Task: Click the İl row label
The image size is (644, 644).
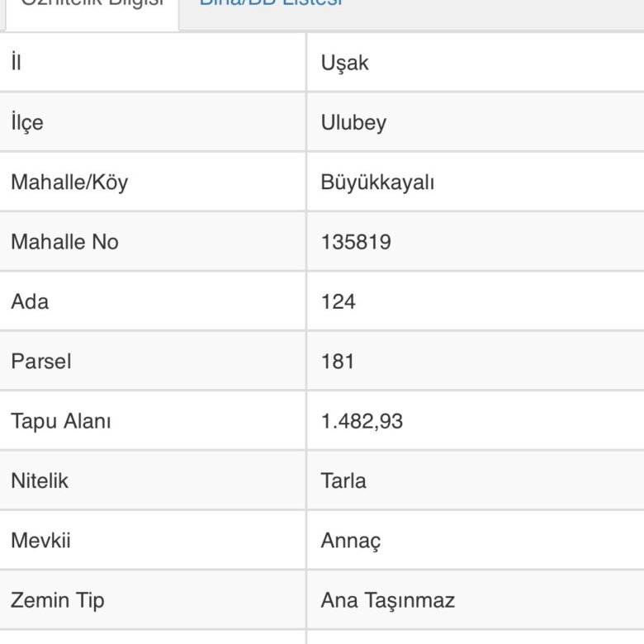Action: coord(16,63)
